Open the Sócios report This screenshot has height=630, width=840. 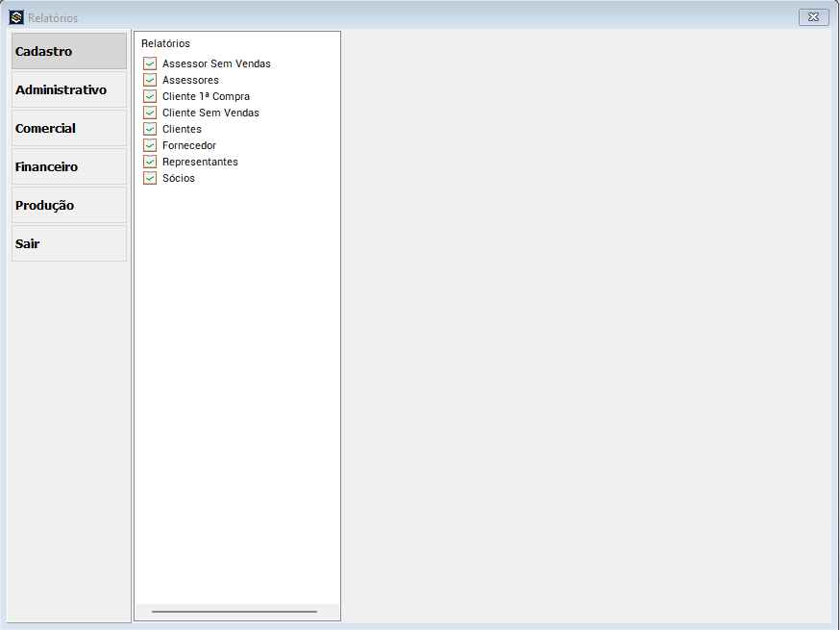180,178
